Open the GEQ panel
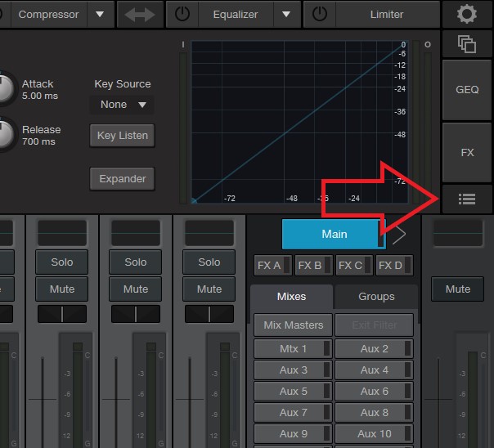This screenshot has width=494, height=448. 466,90
